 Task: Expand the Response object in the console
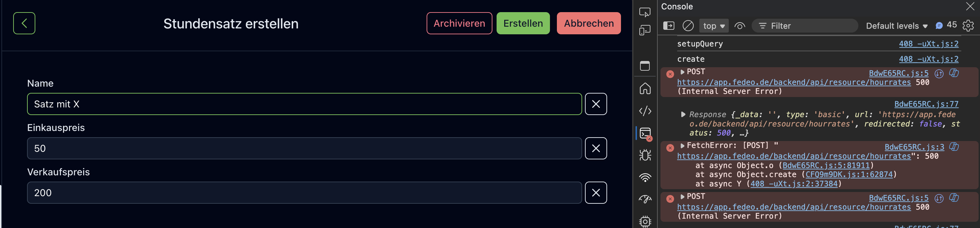[683, 114]
